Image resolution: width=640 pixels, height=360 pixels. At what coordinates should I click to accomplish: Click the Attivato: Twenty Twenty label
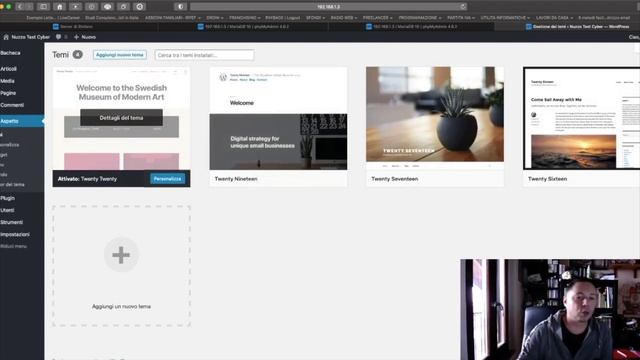click(87, 179)
